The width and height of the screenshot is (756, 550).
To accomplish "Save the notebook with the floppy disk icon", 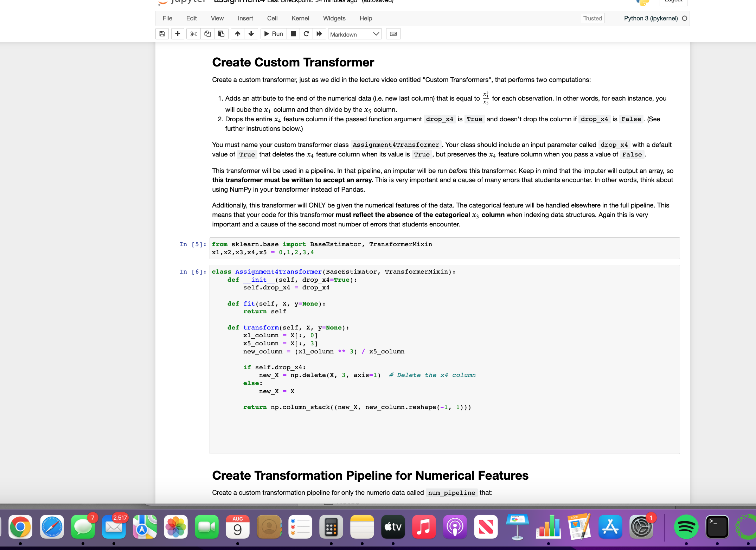I will click(162, 34).
